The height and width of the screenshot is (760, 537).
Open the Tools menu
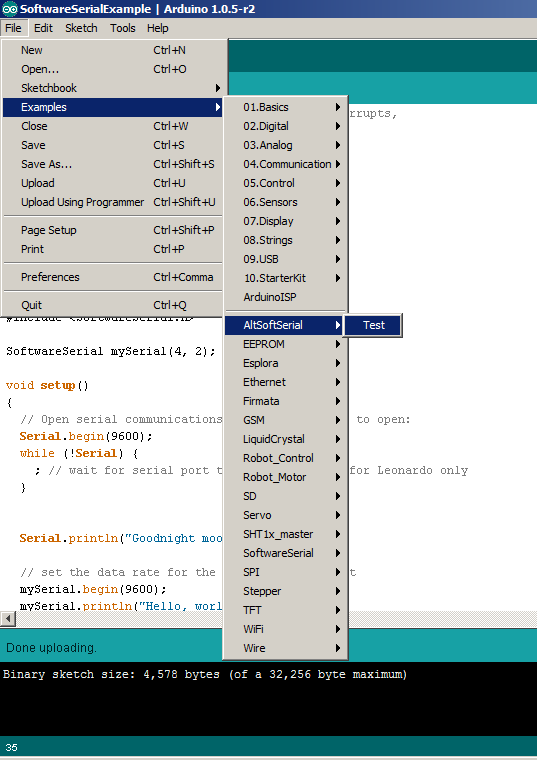(x=123, y=28)
